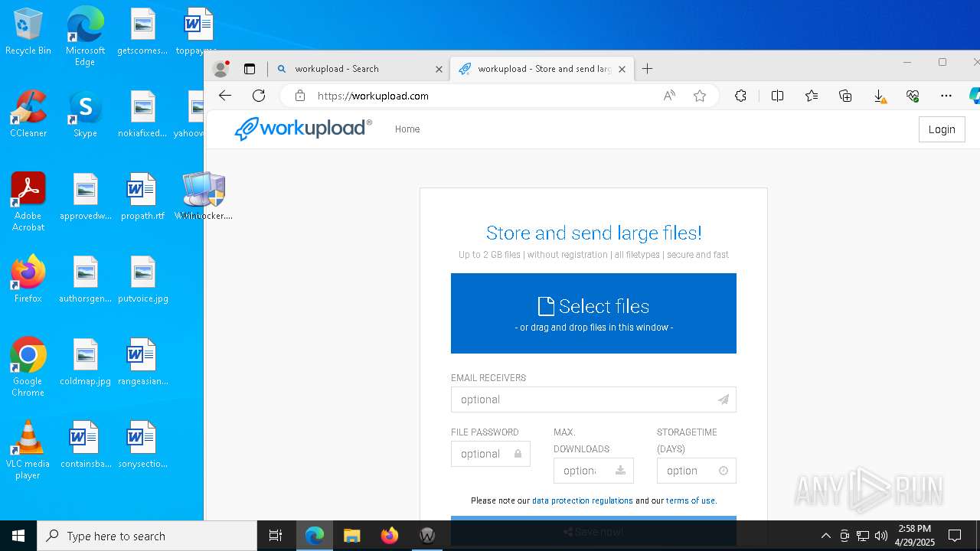
Task: Open Edge browser essentials heart icon
Action: [913, 96]
